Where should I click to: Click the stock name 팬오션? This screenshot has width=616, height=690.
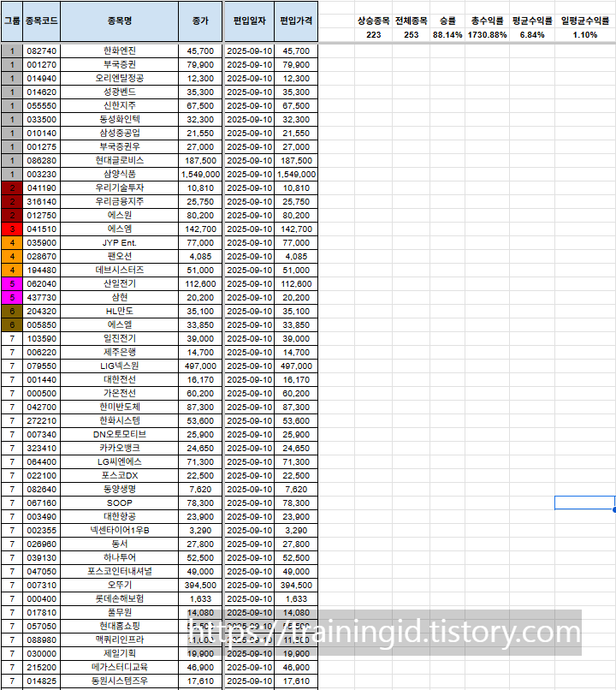coord(119,256)
